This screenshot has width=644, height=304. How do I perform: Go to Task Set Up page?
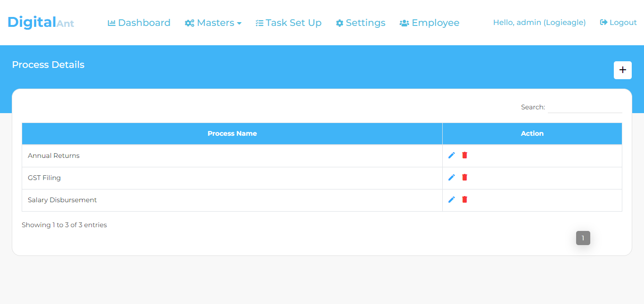tap(289, 23)
